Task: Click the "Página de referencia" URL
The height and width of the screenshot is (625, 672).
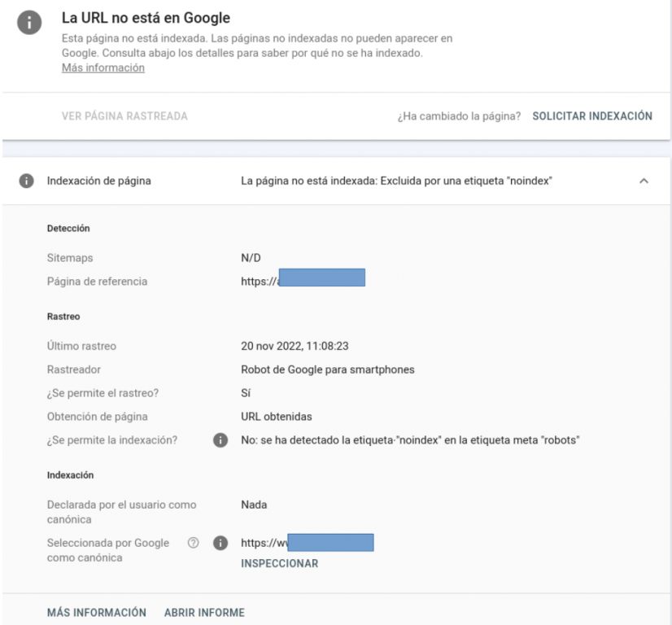Action: click(303, 282)
